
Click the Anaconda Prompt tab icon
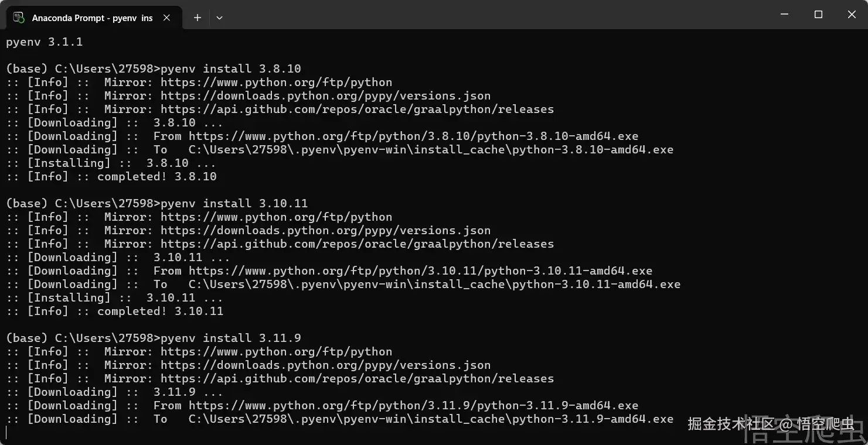pyautogui.click(x=19, y=18)
